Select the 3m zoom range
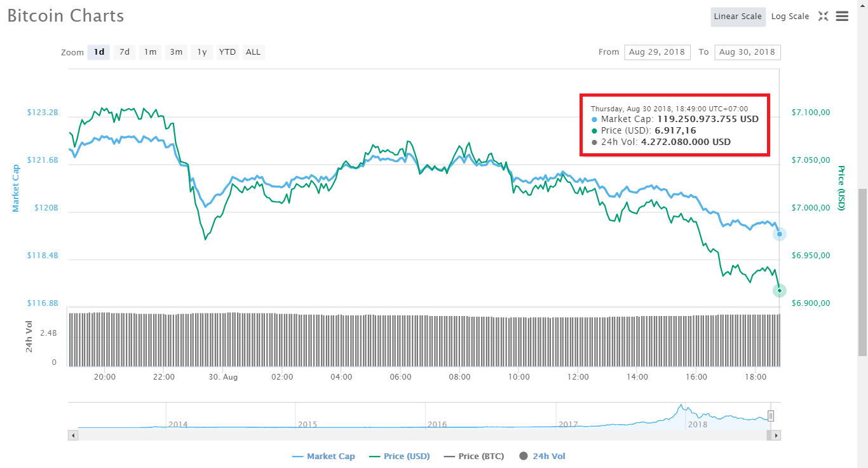Image resolution: width=868 pixels, height=468 pixels. [176, 52]
